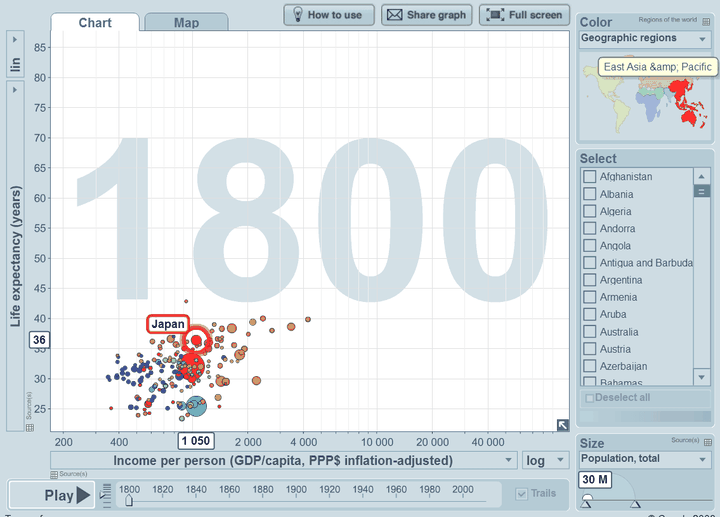
Task: Click the transparency slider bar below Deselect all
Action: tap(646, 416)
